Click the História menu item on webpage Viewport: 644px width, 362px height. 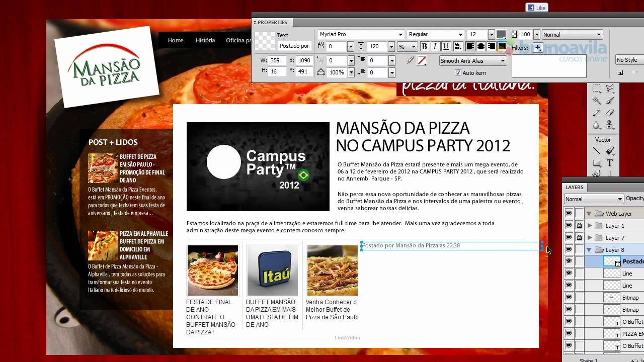(x=205, y=40)
